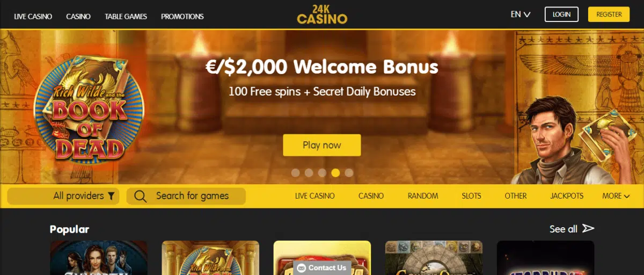Open Table Games in top navigation
This screenshot has width=644, height=275.
pos(126,16)
